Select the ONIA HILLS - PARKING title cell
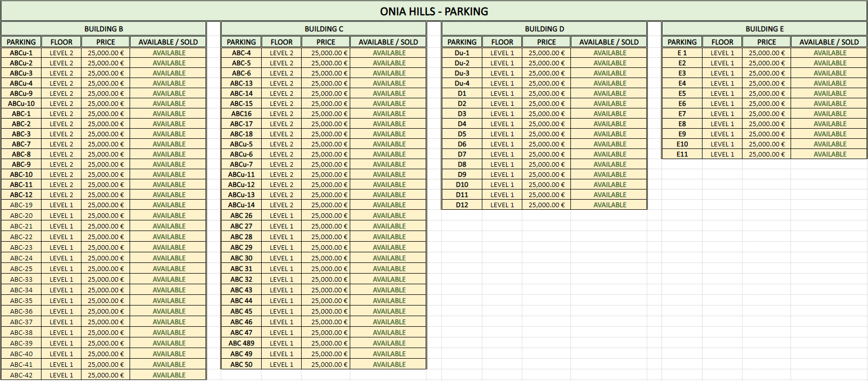868x381 pixels. [x=434, y=11]
